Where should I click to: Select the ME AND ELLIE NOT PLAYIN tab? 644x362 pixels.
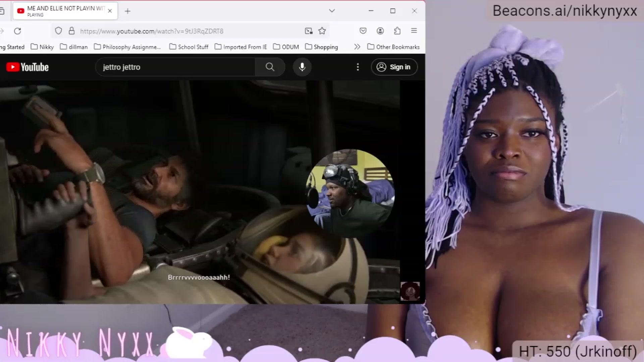click(x=65, y=11)
